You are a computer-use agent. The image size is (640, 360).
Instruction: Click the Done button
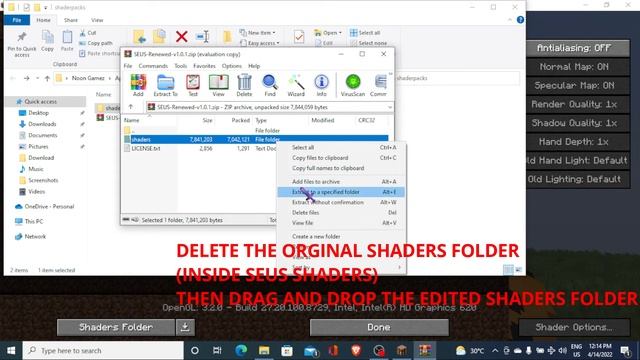coord(379,327)
